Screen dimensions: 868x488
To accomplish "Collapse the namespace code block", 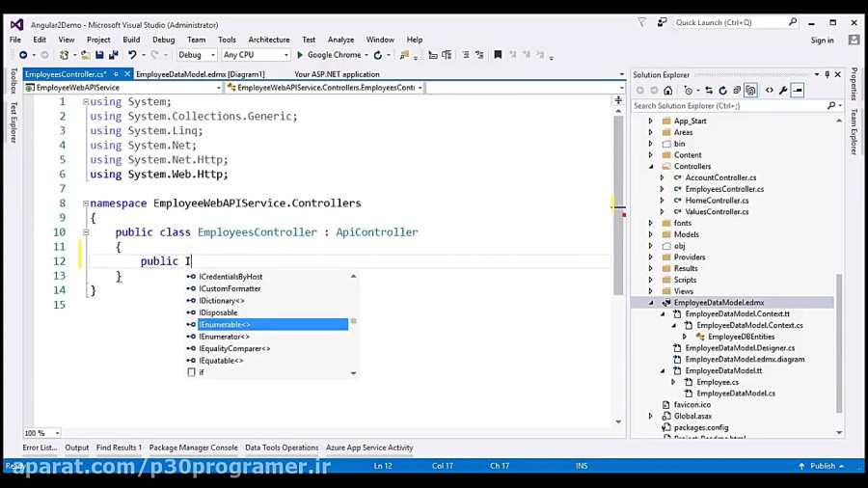I will 86,203.
